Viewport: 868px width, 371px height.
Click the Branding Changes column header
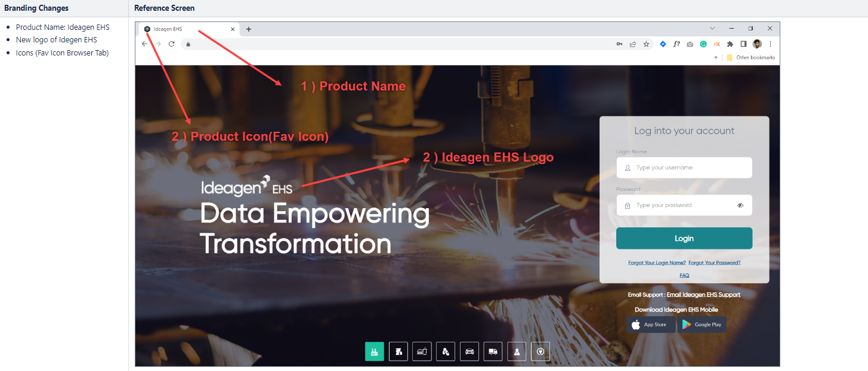(x=36, y=8)
